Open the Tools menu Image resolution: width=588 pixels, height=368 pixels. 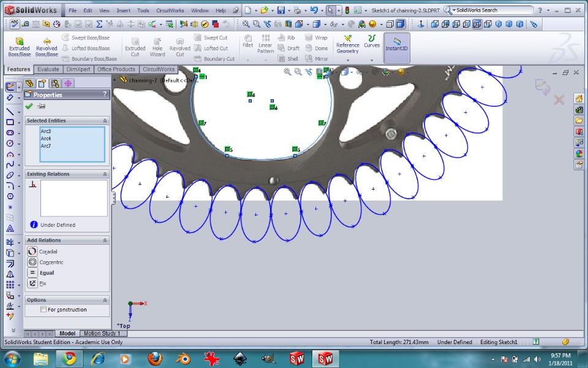click(143, 10)
